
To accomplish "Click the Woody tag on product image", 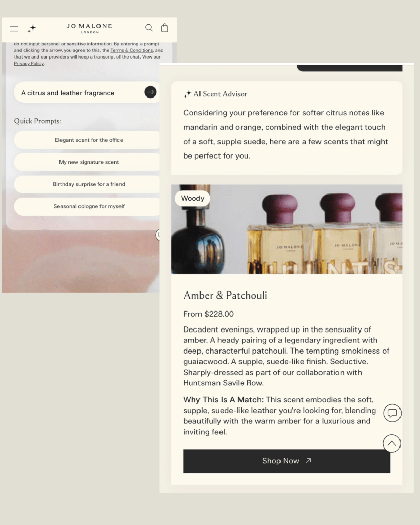I will (192, 198).
